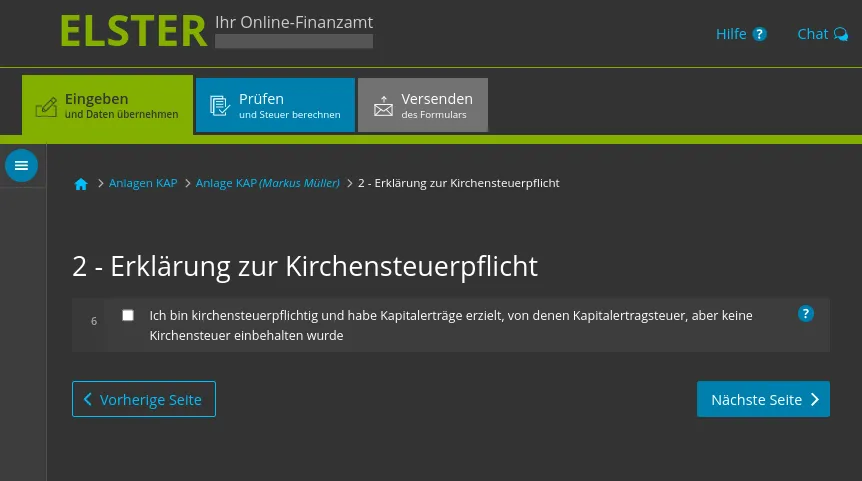Go back to Vorherige Seite
862x481 pixels.
pos(144,399)
